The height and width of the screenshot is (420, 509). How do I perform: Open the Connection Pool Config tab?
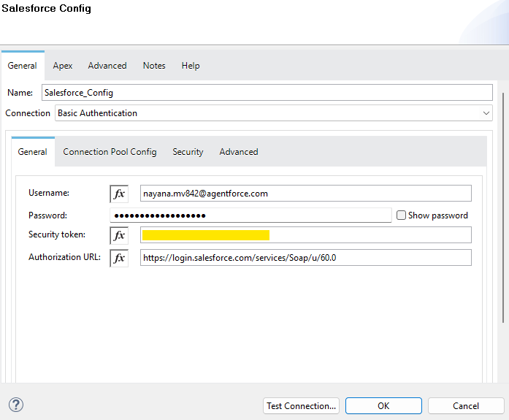tap(110, 152)
